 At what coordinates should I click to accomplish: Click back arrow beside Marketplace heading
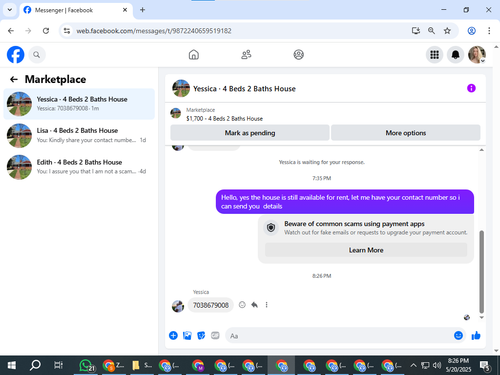(x=14, y=79)
